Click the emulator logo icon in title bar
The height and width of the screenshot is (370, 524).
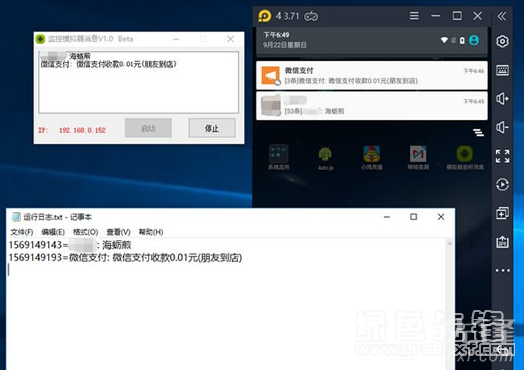265,16
